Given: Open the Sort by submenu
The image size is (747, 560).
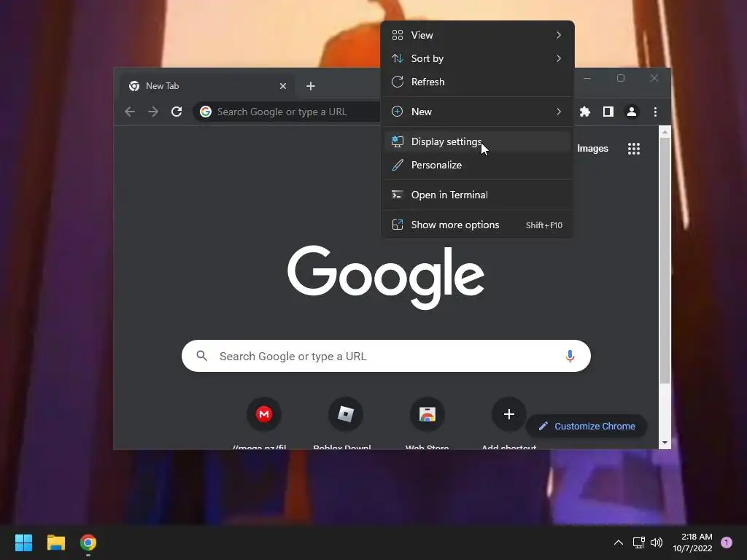Looking at the screenshot, I should coord(477,58).
